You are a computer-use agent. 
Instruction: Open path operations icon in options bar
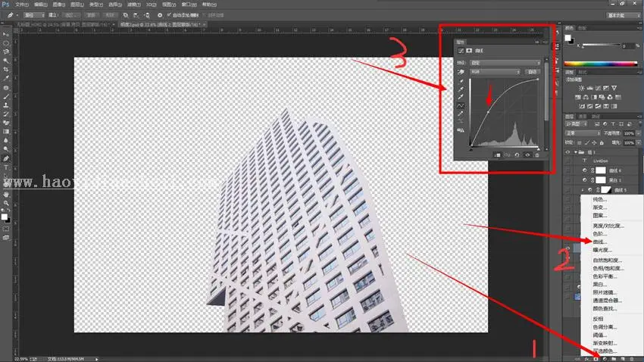coord(126,15)
